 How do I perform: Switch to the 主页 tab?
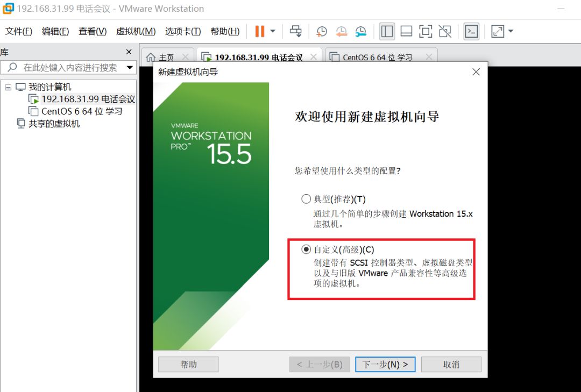coord(166,58)
